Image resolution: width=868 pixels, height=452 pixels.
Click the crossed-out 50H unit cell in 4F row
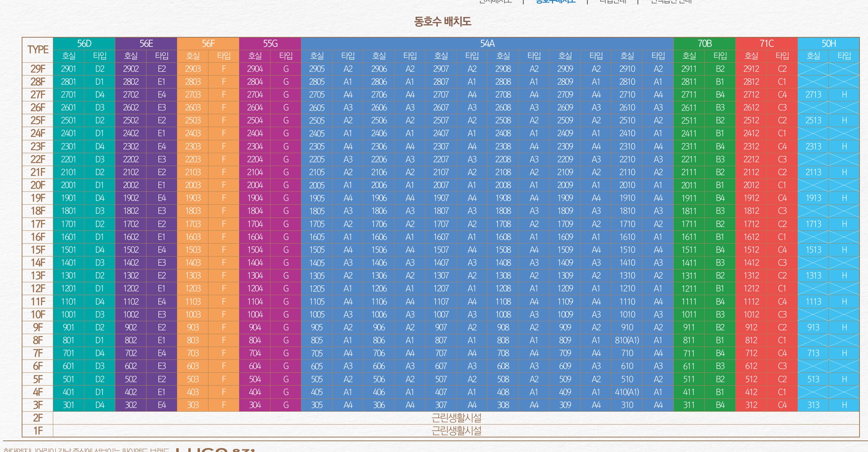pos(813,392)
